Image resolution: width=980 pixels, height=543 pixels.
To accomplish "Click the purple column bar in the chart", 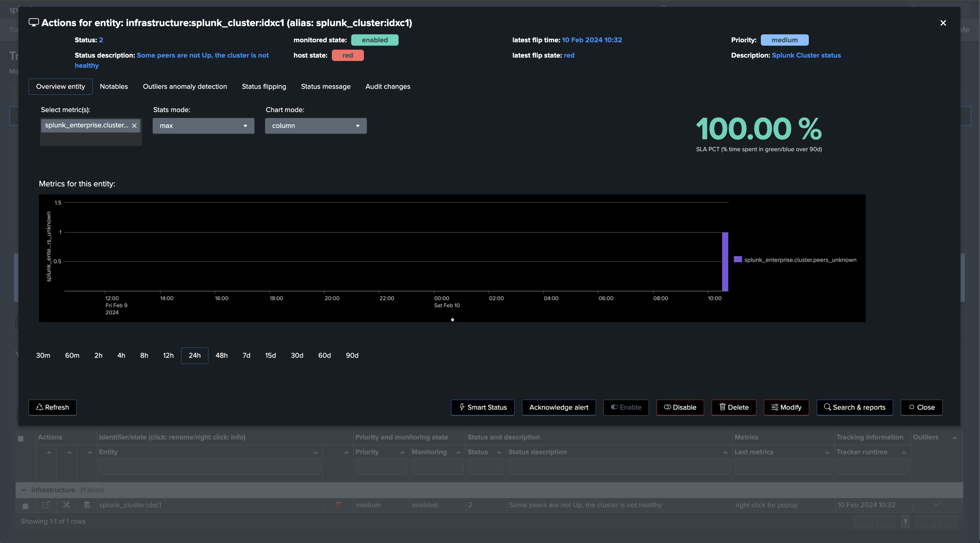I will 725,262.
